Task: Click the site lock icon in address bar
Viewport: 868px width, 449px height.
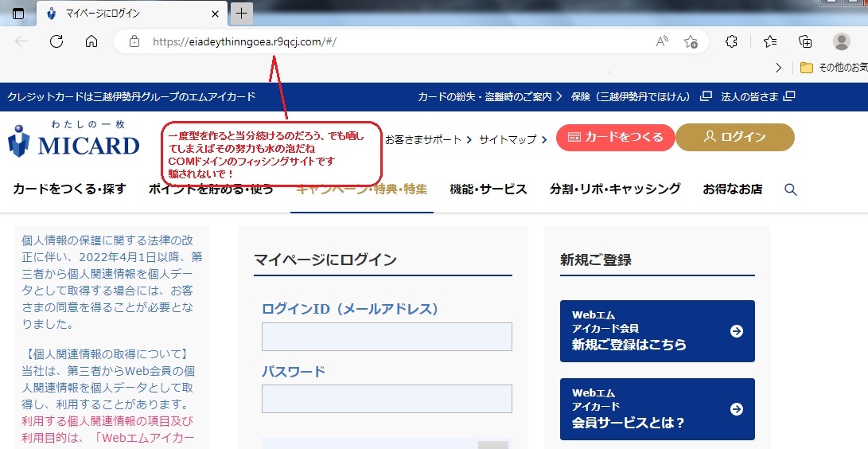Action: point(134,41)
